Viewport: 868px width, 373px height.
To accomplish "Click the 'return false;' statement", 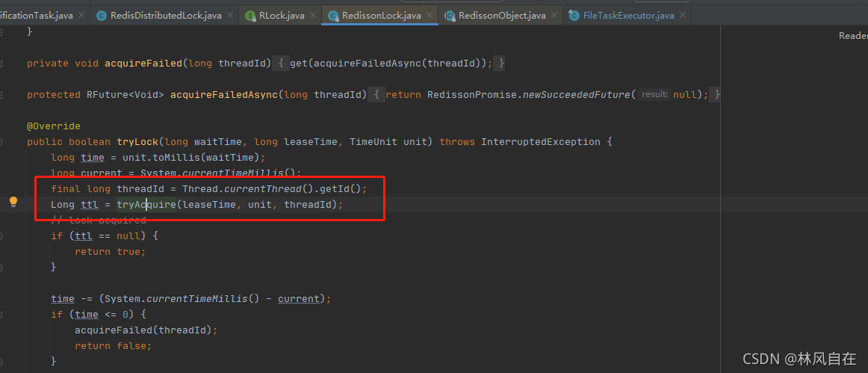I will pyautogui.click(x=113, y=346).
